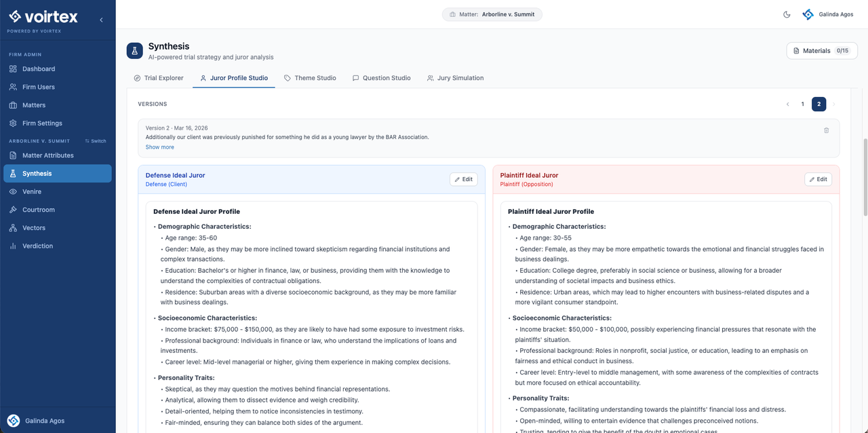Click 'Version 2 · Mar 16, 2026' text
The image size is (868, 433).
pos(176,128)
